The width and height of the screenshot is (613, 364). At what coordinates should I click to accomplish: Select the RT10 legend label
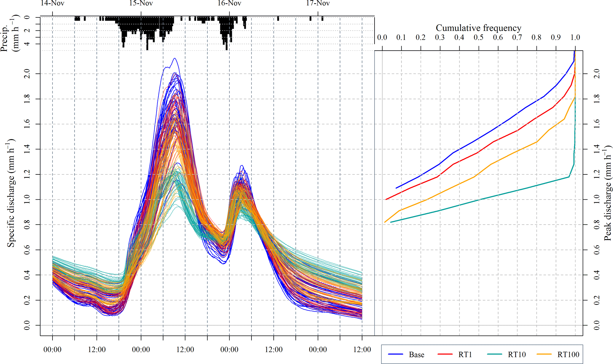click(x=516, y=355)
